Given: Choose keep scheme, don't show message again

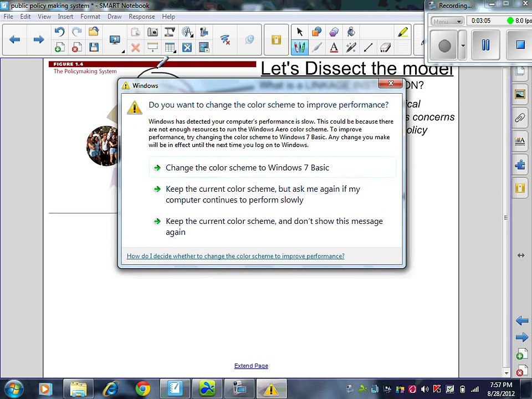Looking at the screenshot, I should point(273,227).
